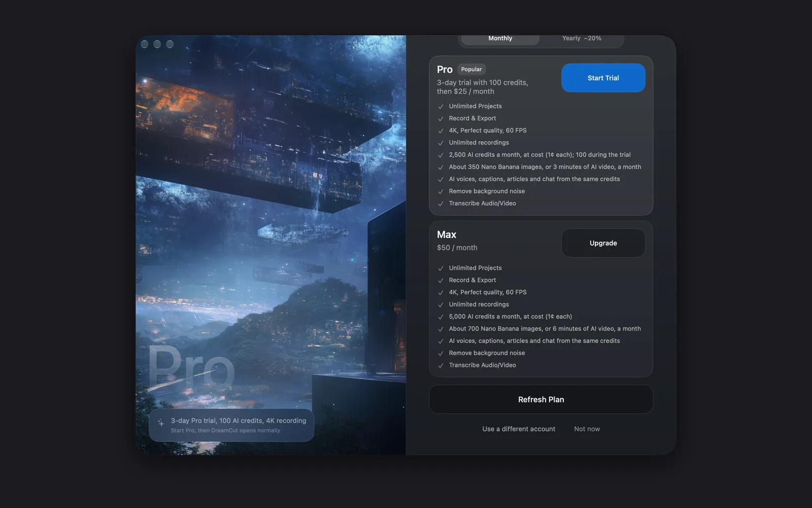This screenshot has height=508, width=812.
Task: Use a different account link
Action: pyautogui.click(x=519, y=429)
